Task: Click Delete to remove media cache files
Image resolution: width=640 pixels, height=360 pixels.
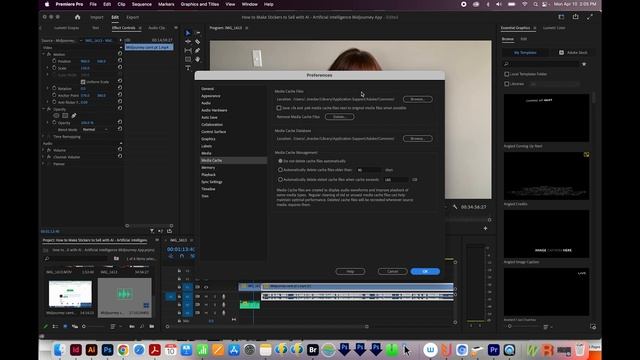Action: (340, 117)
